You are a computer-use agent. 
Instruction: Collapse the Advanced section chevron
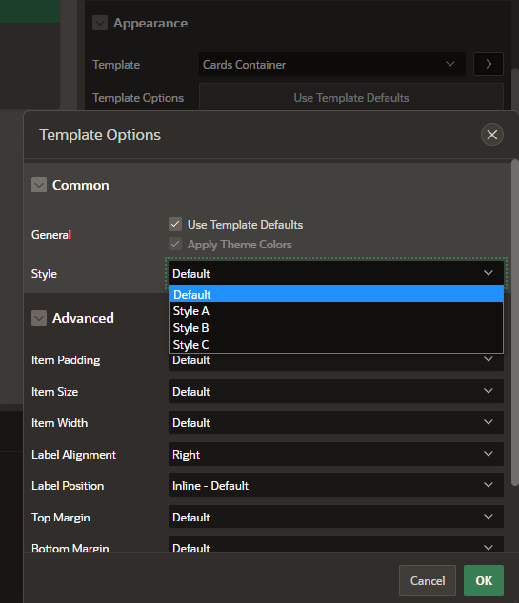pos(39,318)
